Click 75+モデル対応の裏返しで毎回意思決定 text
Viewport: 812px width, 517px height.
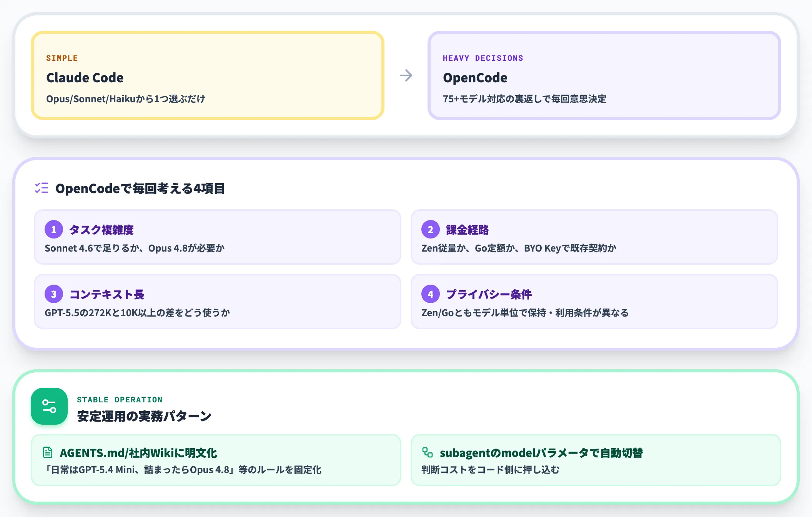pyautogui.click(x=524, y=99)
